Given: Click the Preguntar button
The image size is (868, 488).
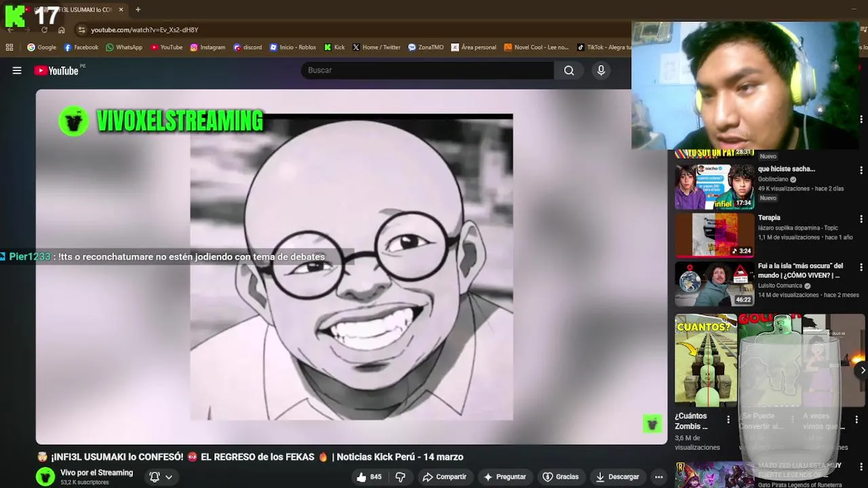Looking at the screenshot, I should (504, 477).
